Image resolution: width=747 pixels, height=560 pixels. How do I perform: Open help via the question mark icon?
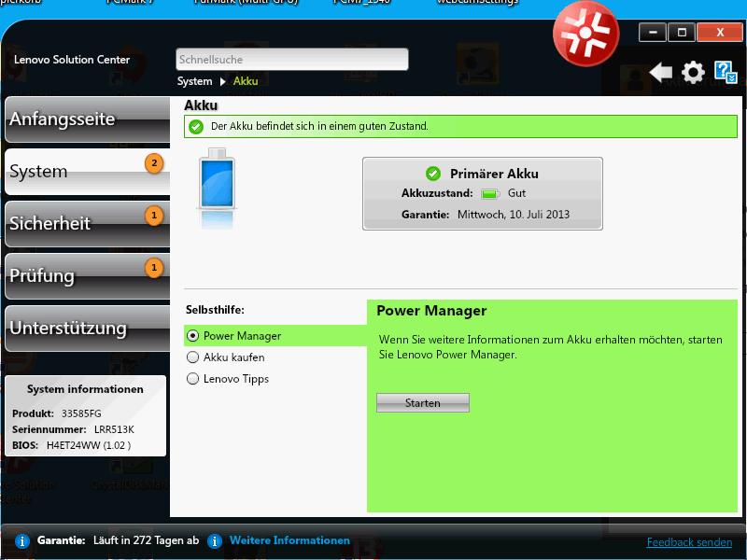(x=726, y=72)
